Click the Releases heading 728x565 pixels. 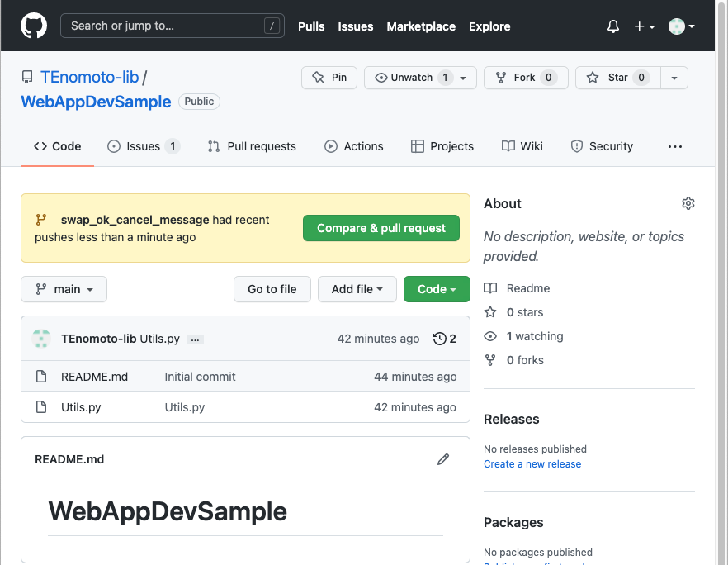coord(512,419)
